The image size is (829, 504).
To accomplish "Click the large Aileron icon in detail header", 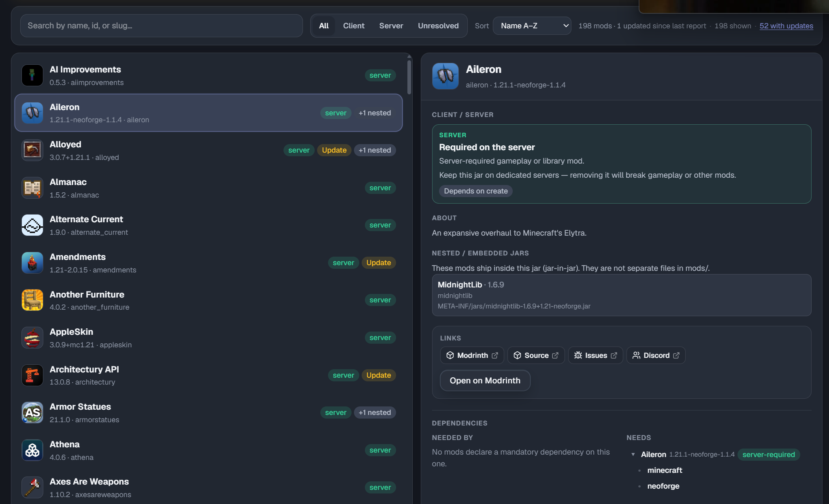I will (x=445, y=76).
